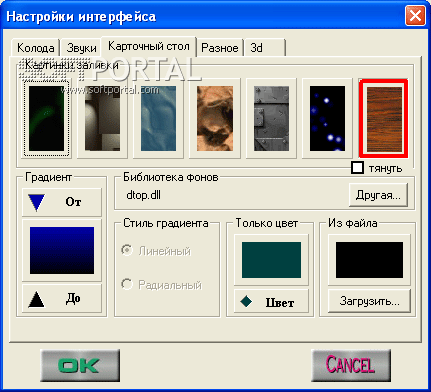Select the wood grain texture highlighted red
The height and width of the screenshot is (392, 431).
point(383,118)
